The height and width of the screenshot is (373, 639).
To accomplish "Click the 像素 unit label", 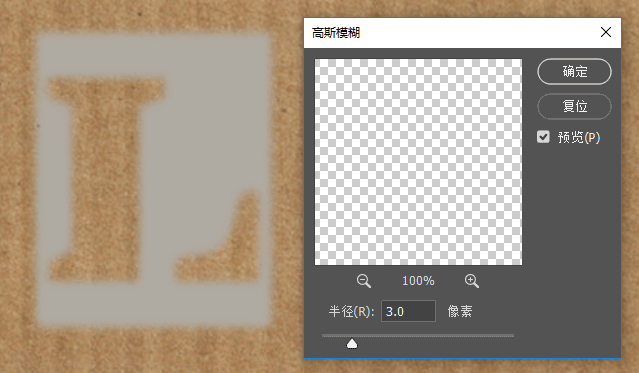I will (460, 312).
